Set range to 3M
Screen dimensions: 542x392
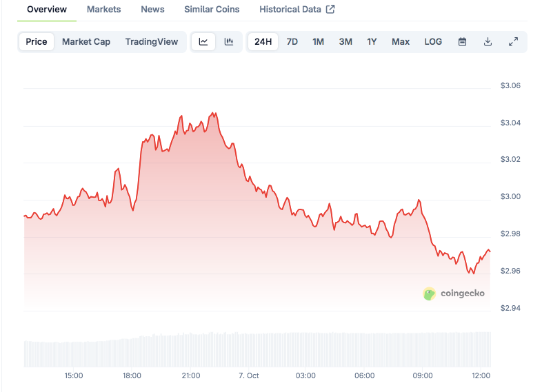click(345, 41)
